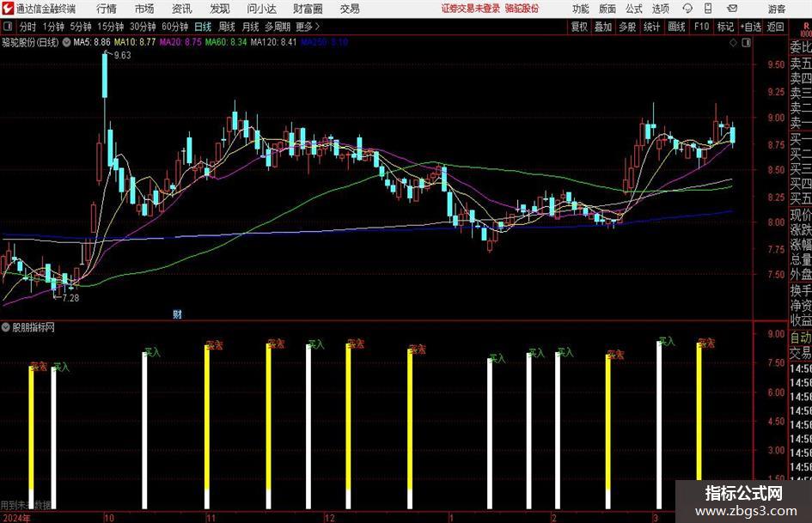The image size is (812, 523).
Task: Open the 版面 menu
Action: click(607, 9)
